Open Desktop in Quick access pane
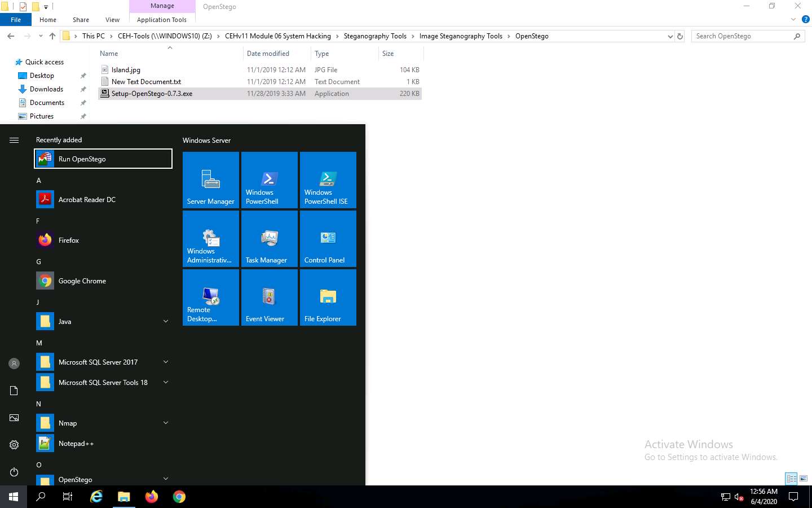This screenshot has height=508, width=812. (x=42, y=76)
